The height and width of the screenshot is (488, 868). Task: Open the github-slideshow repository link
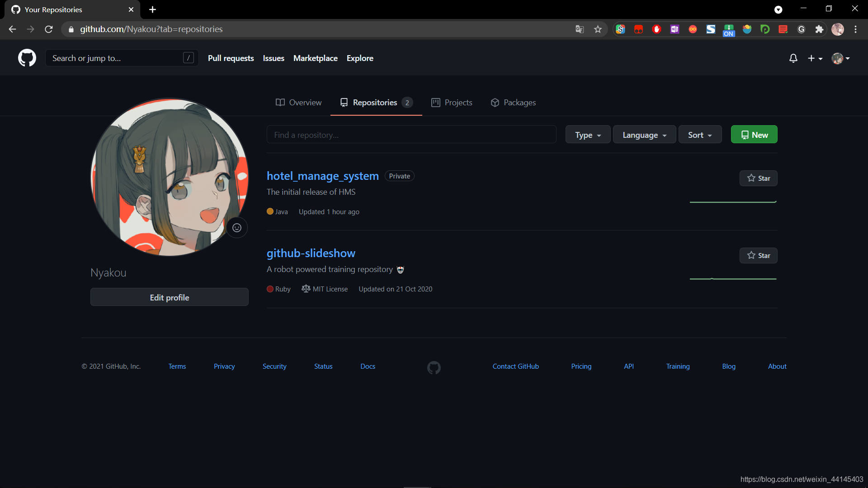pyautogui.click(x=311, y=253)
